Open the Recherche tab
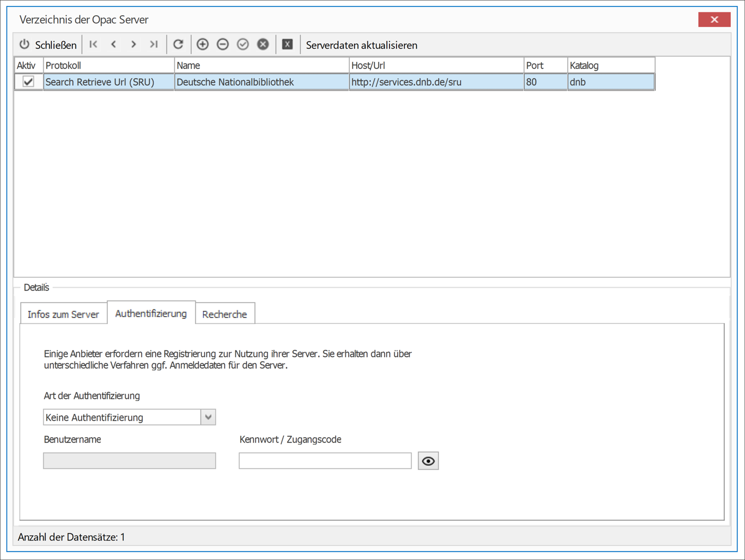 point(225,314)
